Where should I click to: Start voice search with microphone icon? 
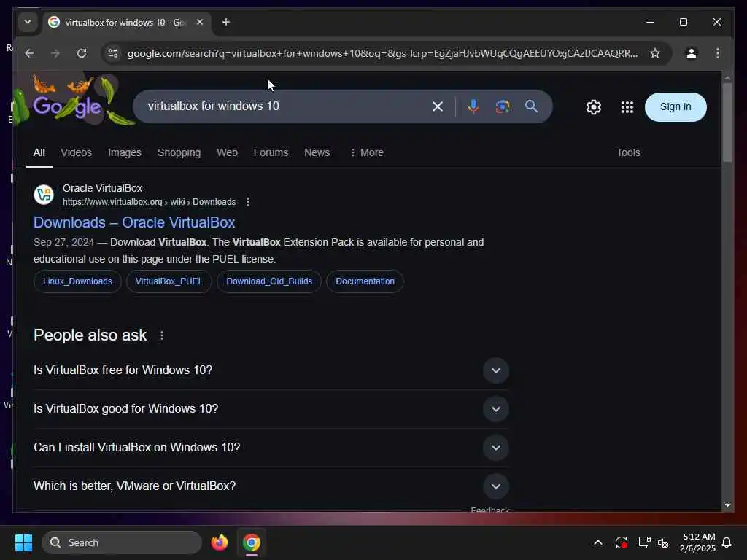(473, 106)
